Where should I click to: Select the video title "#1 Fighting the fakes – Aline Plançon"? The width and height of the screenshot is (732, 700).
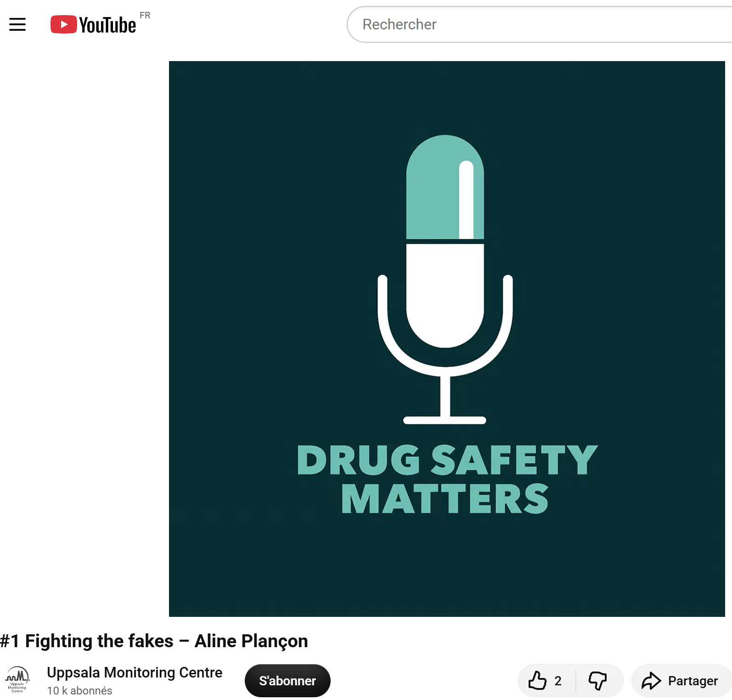pos(154,641)
